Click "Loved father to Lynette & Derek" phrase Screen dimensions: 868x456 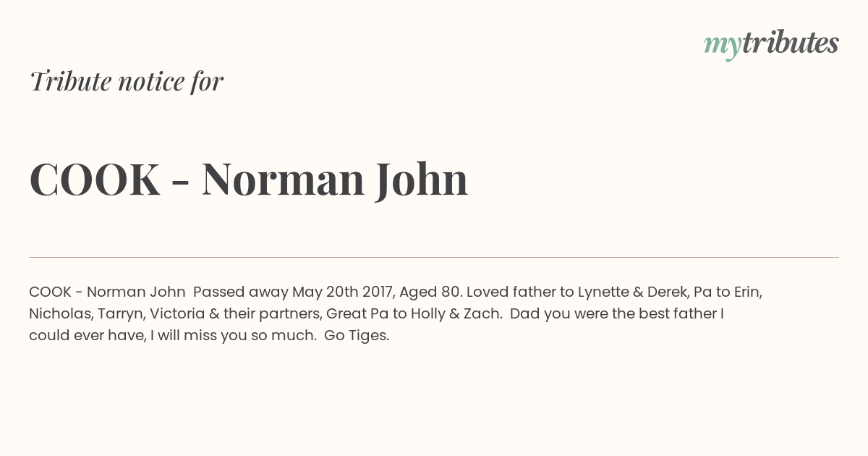[577, 292]
